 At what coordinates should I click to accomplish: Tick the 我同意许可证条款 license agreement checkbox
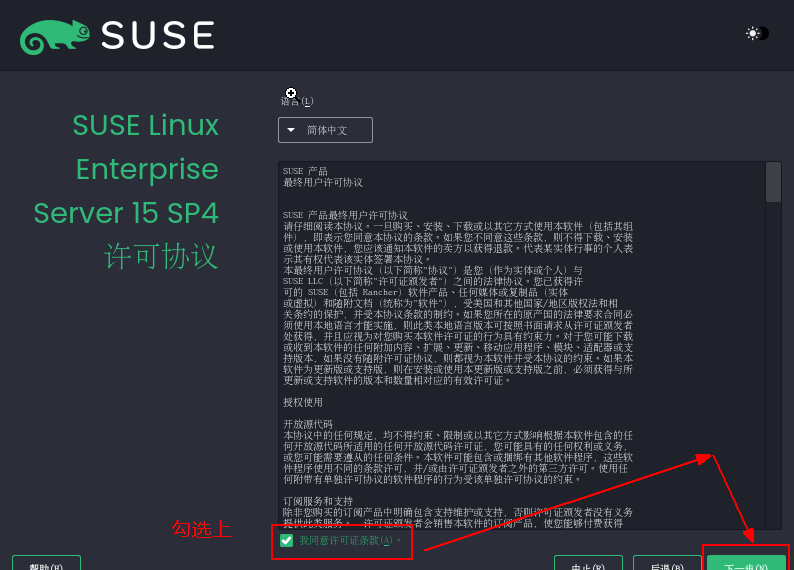coord(287,541)
